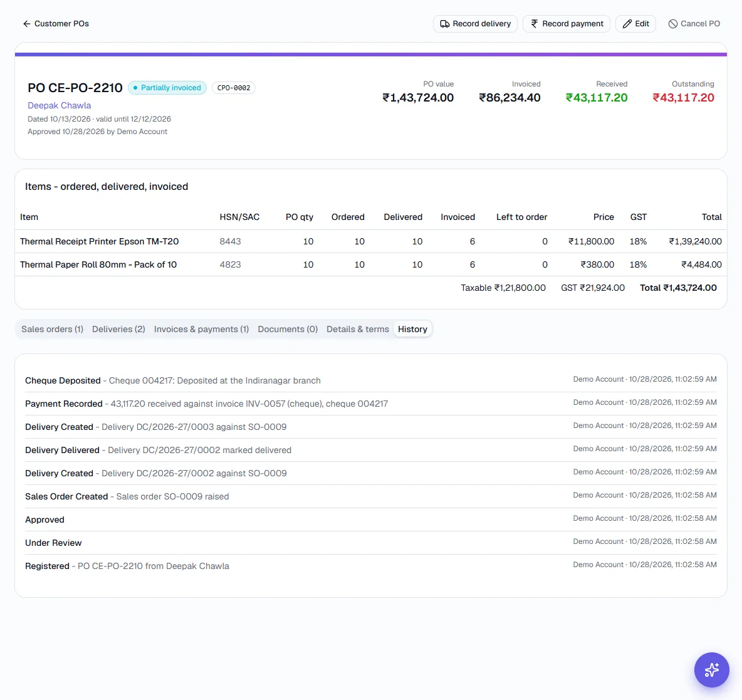742x700 pixels.
Task: Click the line total ₹4,484.00
Action: coord(701,264)
